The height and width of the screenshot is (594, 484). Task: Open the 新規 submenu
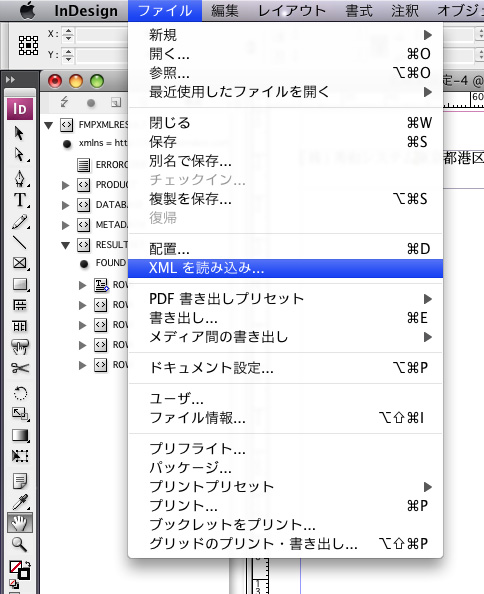[x=286, y=35]
